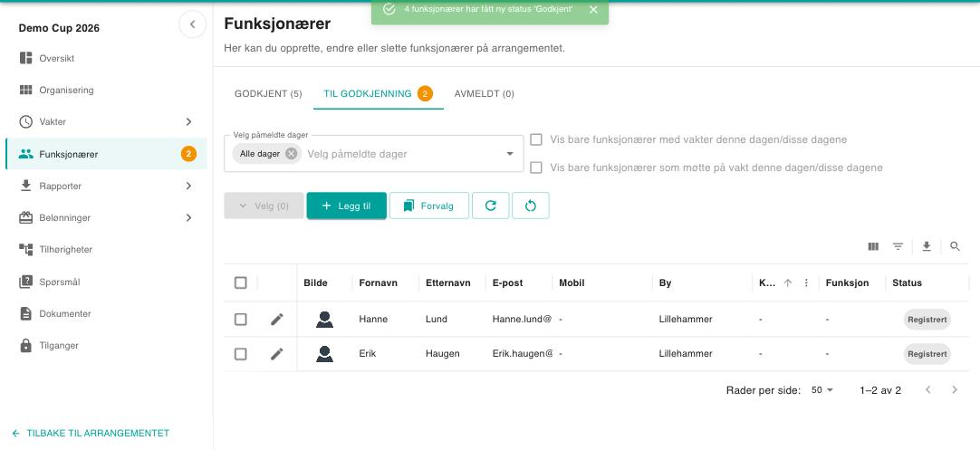Open the Velg påmeldte dager dropdown arrow

pos(510,154)
